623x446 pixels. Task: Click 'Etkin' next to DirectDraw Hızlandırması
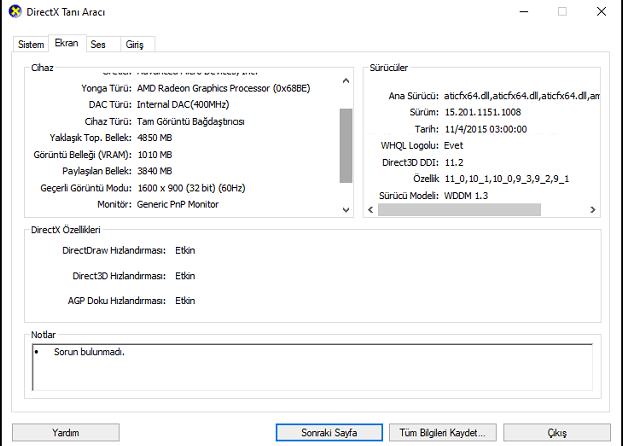(185, 251)
